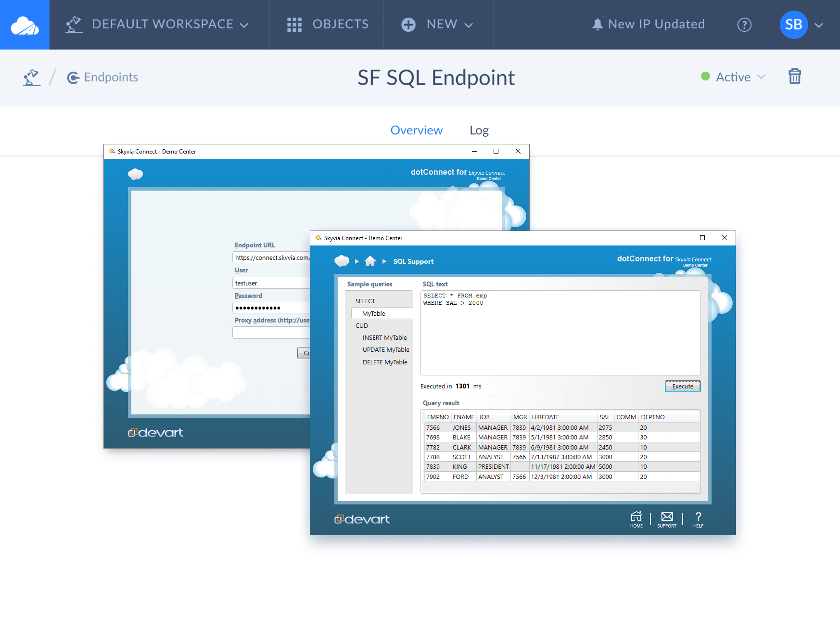This screenshot has height=644, width=840.
Task: Click the New IP Updated notification bell
Action: tap(598, 25)
